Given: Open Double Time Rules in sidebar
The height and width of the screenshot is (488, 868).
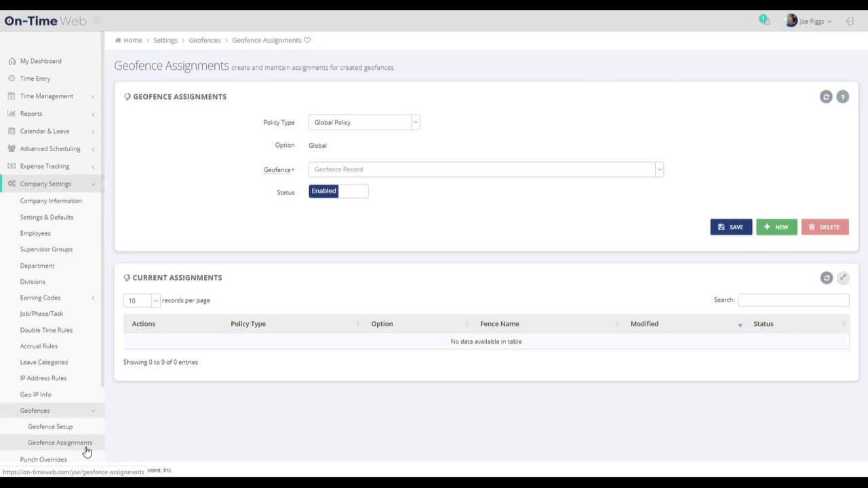Looking at the screenshot, I should click(x=46, y=330).
